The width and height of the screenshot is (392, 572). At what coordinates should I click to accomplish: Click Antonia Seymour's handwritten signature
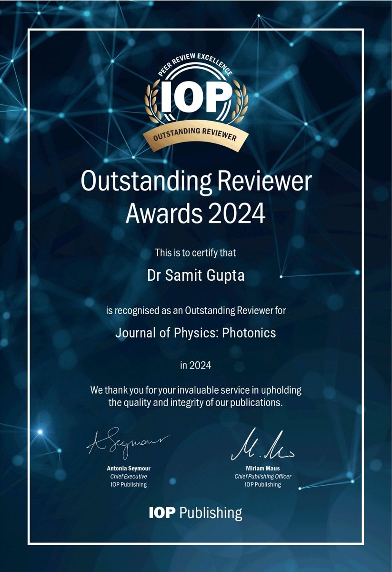pos(128,443)
